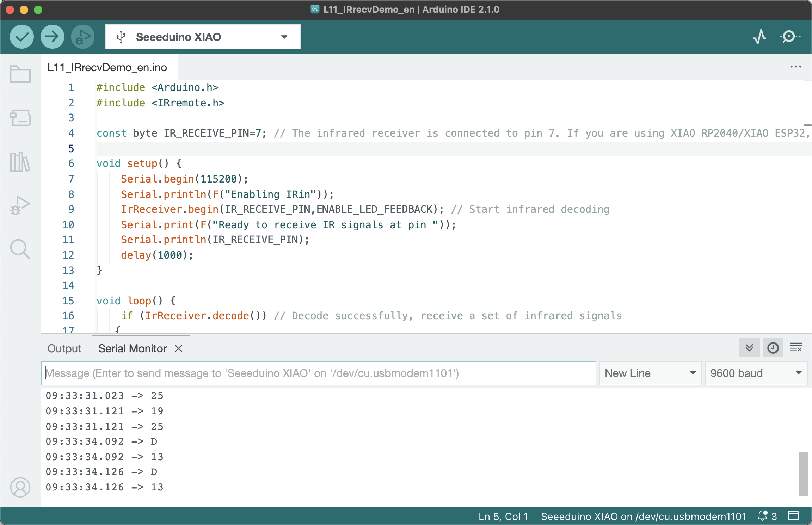This screenshot has height=525, width=812.
Task: Select the Serial Monitor tab
Action: [x=133, y=348]
